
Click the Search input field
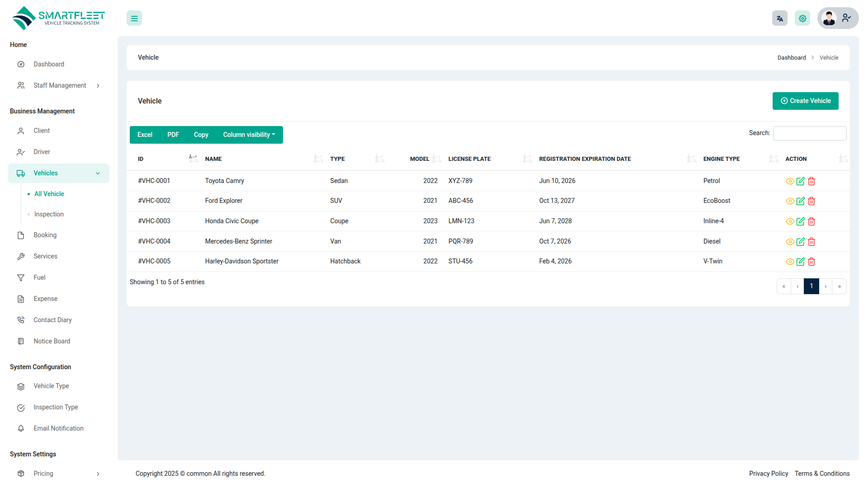click(x=809, y=133)
